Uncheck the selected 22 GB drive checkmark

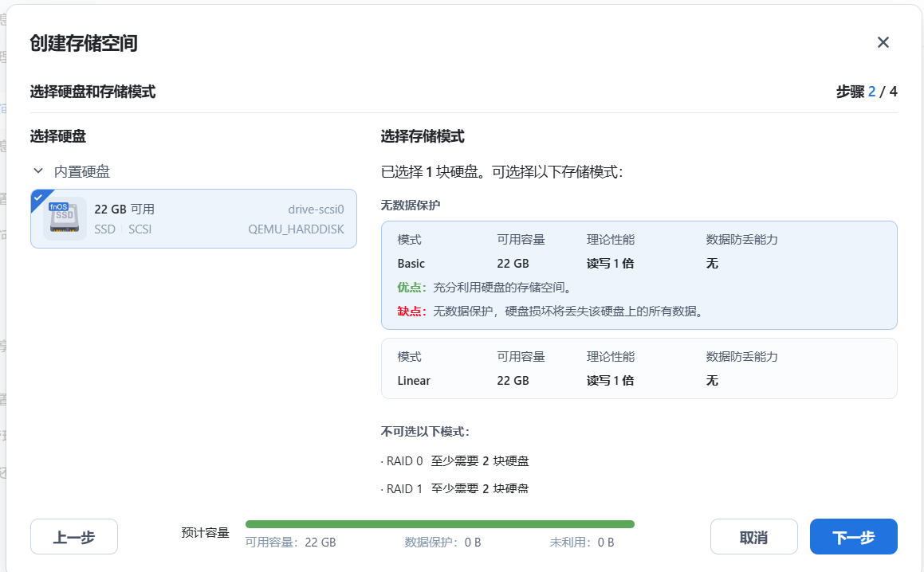coord(39,198)
